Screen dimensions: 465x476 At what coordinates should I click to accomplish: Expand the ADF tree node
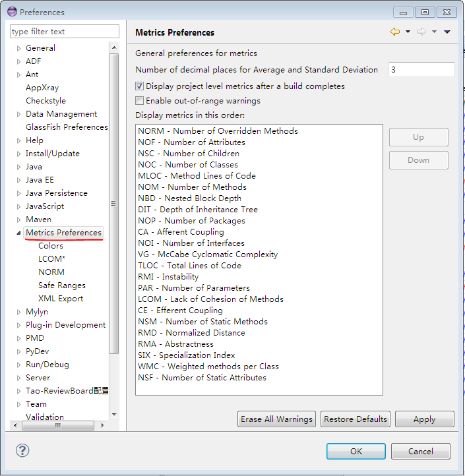[x=19, y=61]
